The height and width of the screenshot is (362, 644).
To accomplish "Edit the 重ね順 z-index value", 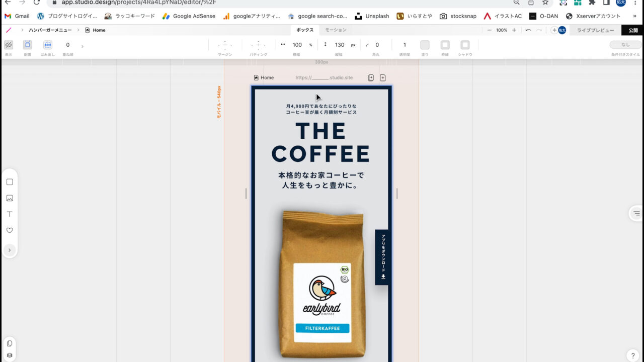I will click(68, 45).
